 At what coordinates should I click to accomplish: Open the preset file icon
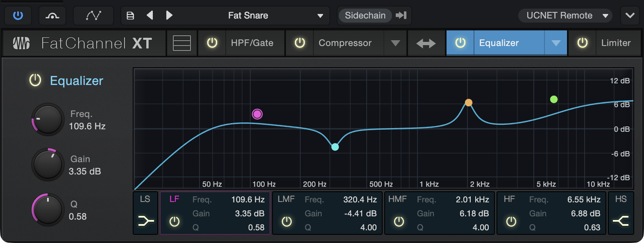130,16
